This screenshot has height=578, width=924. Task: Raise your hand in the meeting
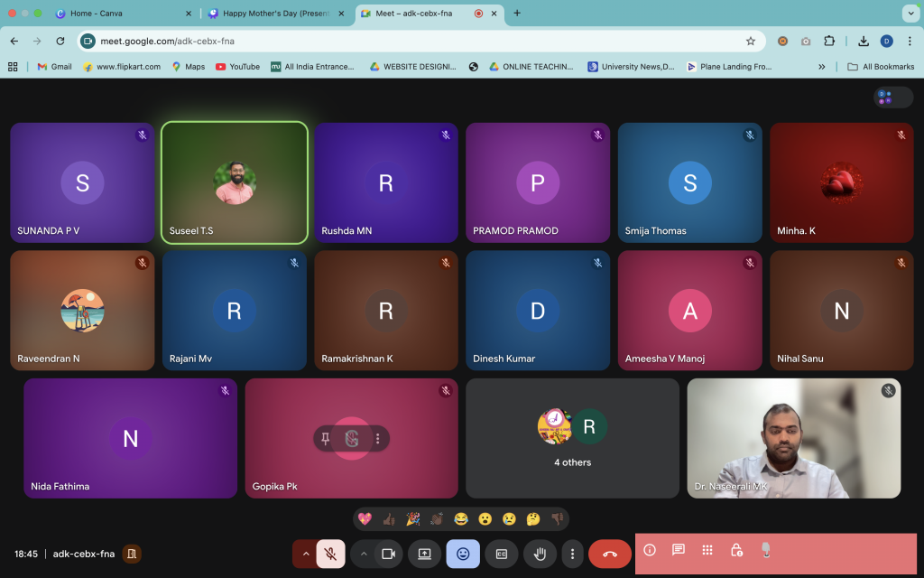tap(540, 554)
